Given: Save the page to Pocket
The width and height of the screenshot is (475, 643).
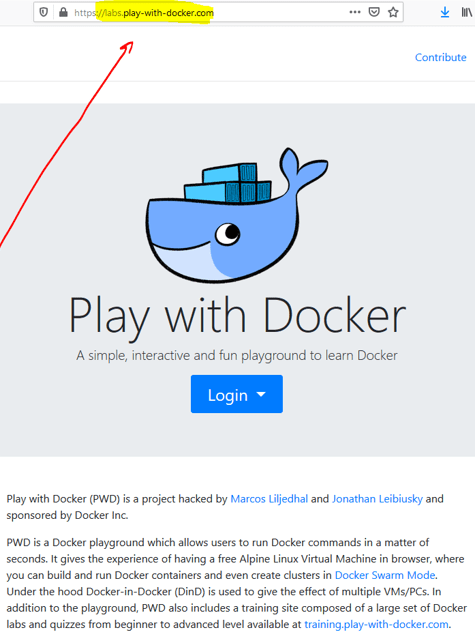Looking at the screenshot, I should tap(374, 12).
